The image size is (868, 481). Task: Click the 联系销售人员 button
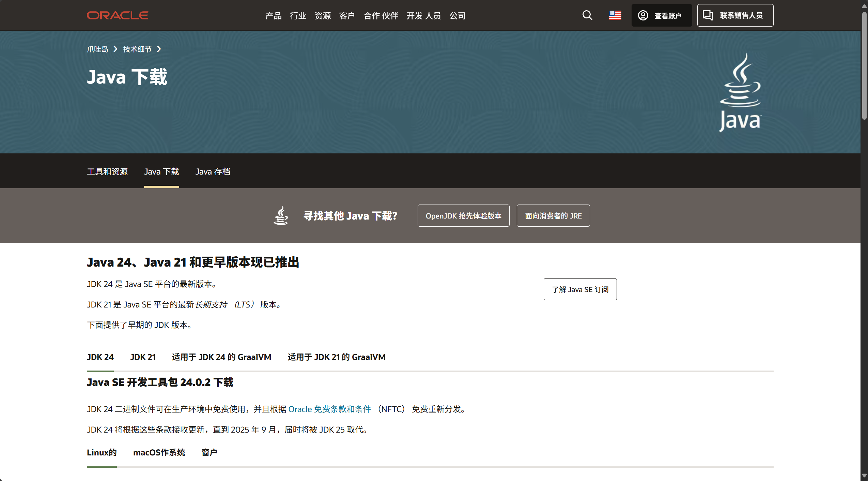point(735,15)
